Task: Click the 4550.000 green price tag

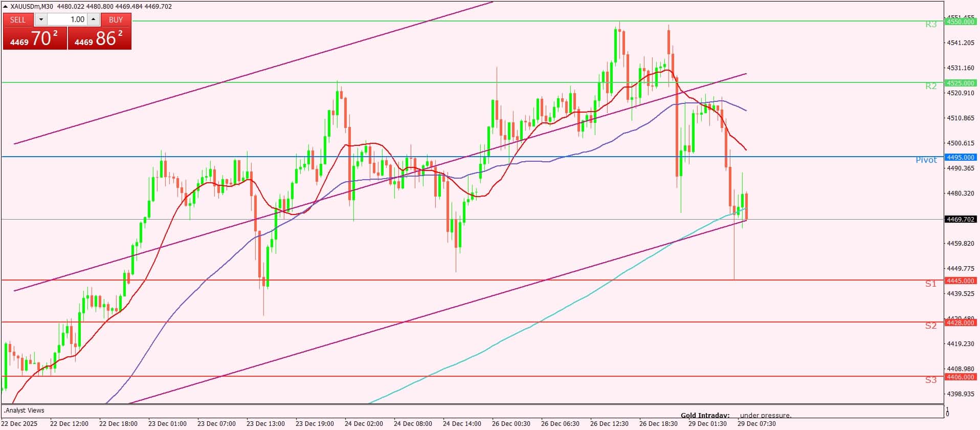Action: pos(961,21)
